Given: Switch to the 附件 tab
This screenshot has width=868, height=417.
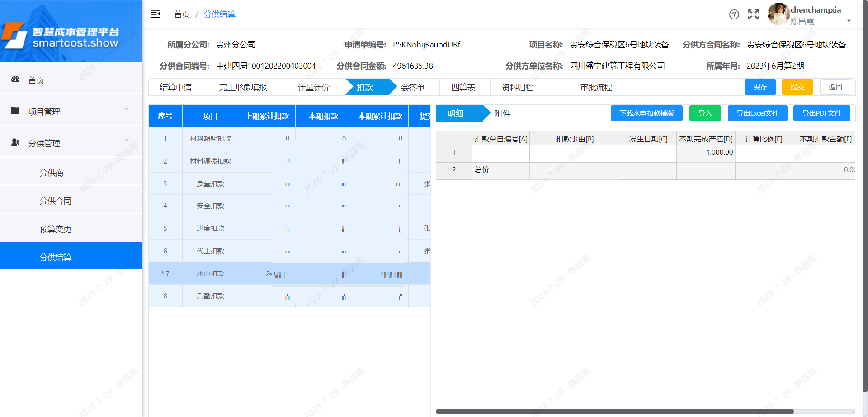Looking at the screenshot, I should [x=503, y=114].
